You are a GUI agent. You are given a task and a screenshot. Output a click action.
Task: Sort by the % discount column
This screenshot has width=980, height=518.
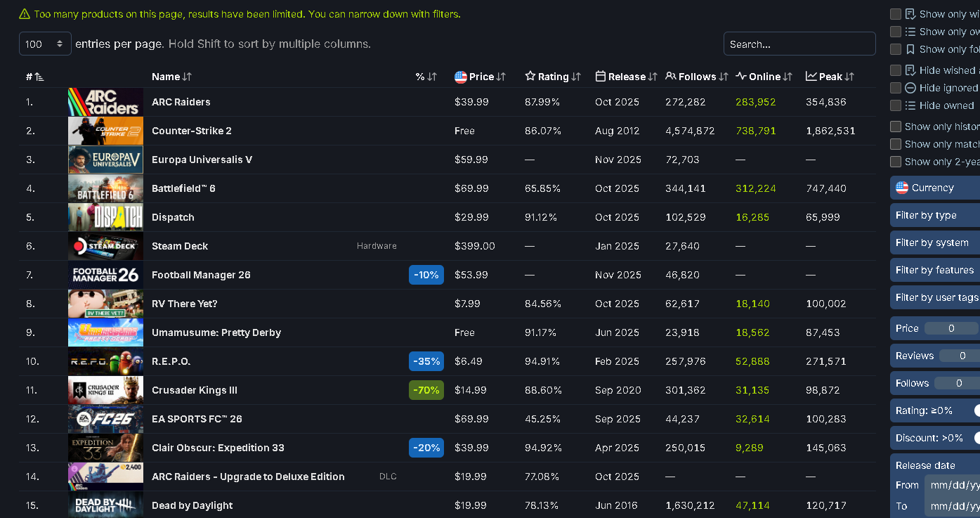426,77
